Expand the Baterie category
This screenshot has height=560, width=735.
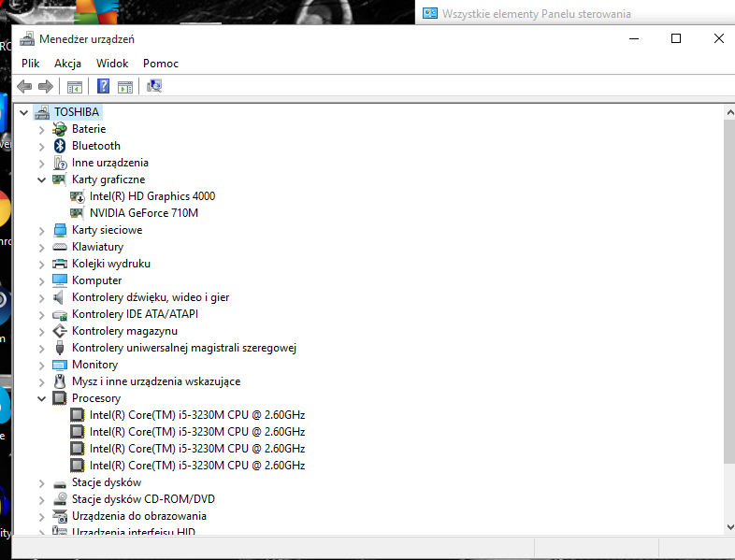pos(42,130)
